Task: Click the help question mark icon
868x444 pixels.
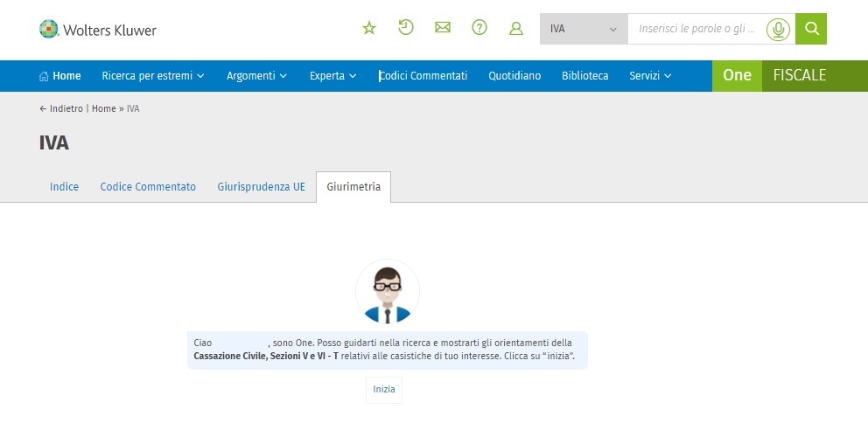Action: 479,28
